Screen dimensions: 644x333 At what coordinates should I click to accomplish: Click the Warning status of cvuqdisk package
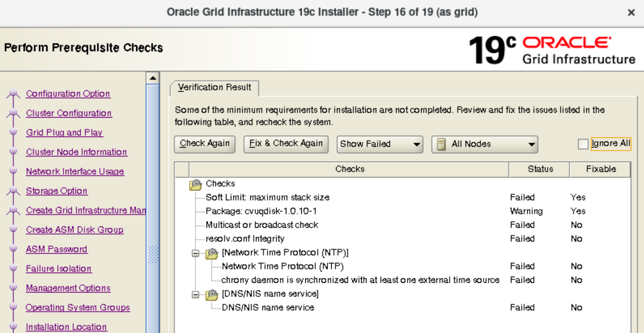(x=526, y=211)
